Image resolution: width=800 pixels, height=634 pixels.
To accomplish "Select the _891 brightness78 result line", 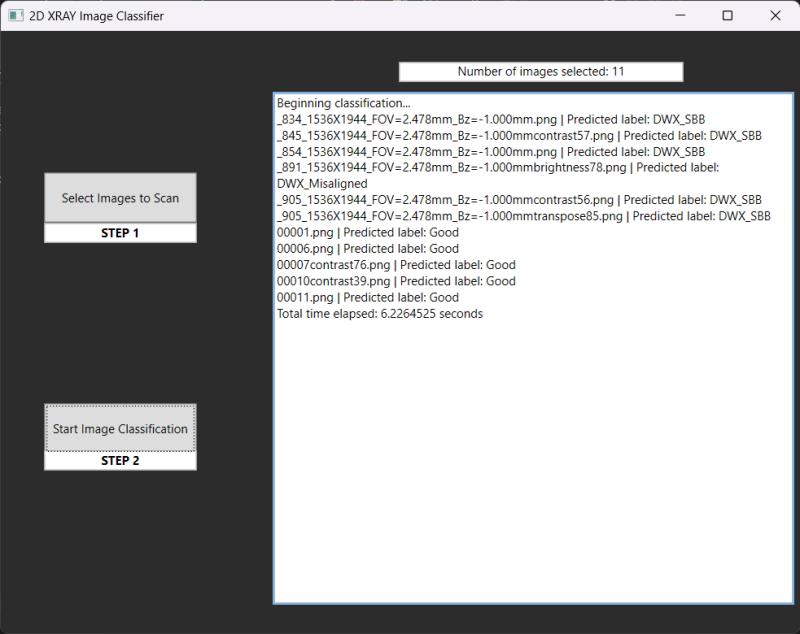I will (x=497, y=168).
